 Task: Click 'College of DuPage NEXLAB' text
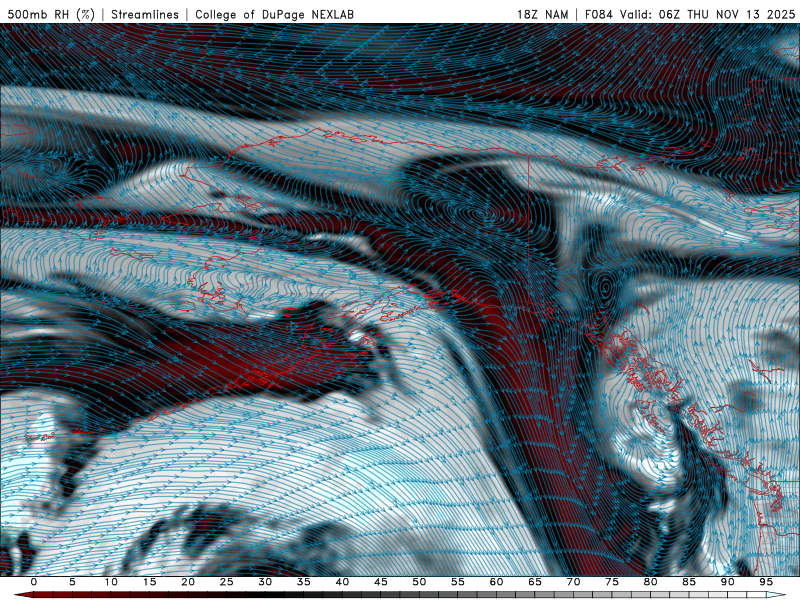tap(274, 14)
